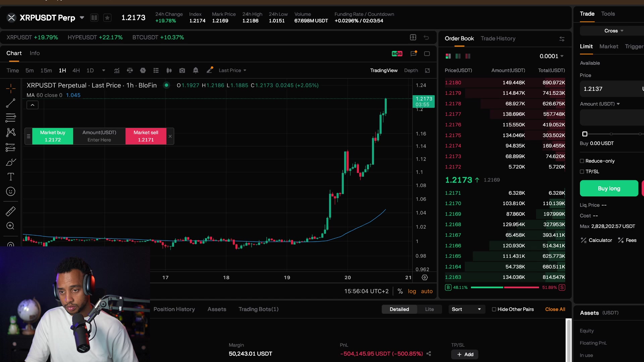This screenshot has height=362, width=644.
Task: Expand more timeframes dropdown after 1D
Action: pos(104,70)
